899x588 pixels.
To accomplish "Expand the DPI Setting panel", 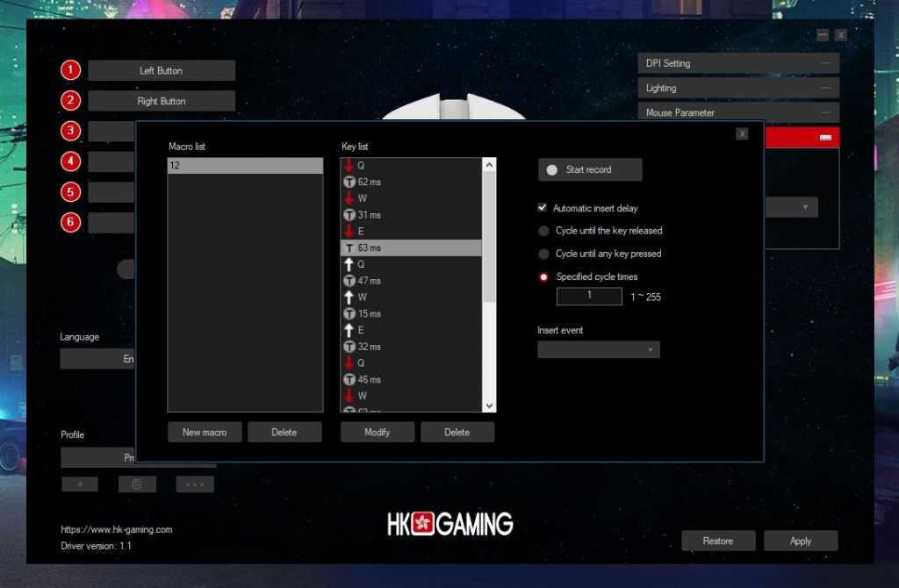I will (x=738, y=63).
